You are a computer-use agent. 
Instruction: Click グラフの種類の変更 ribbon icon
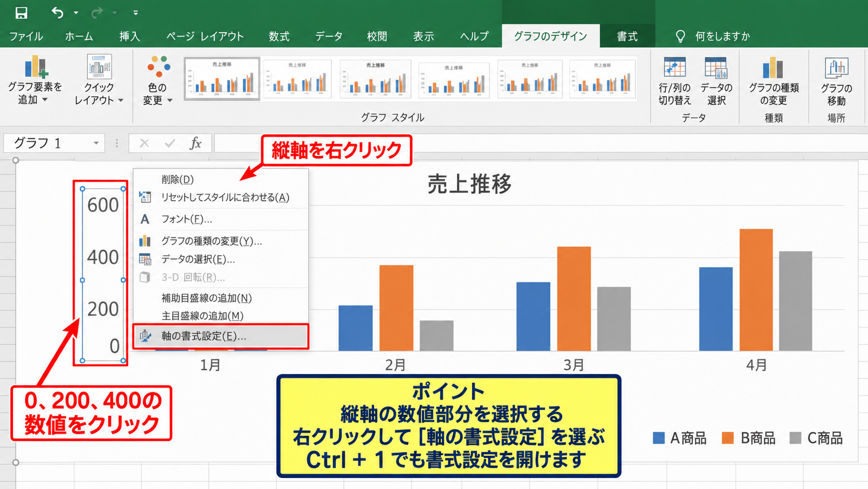pos(774,81)
